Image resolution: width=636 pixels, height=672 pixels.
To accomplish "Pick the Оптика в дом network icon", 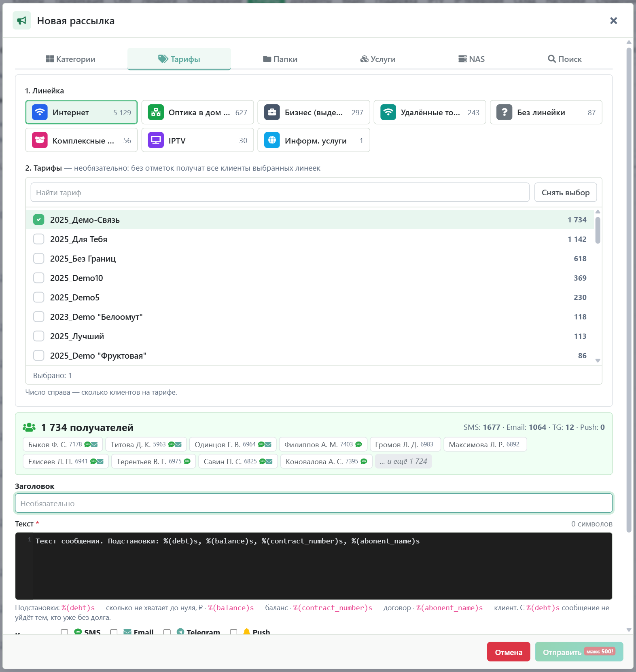I will (x=156, y=112).
